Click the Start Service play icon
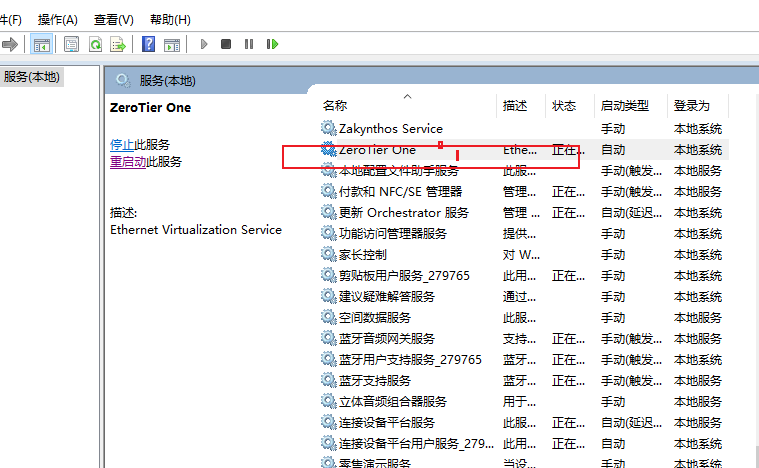 click(204, 44)
